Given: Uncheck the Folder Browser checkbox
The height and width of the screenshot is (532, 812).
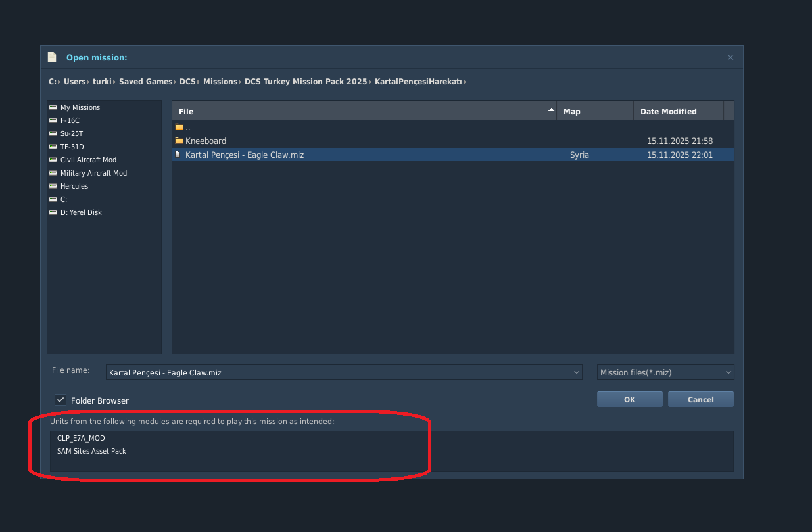Looking at the screenshot, I should (60, 400).
